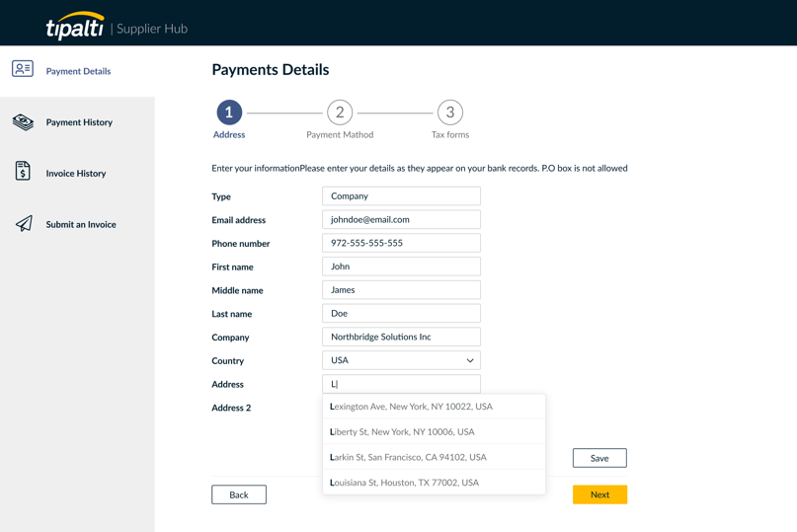Click the Country field label
The width and height of the screenshot is (797, 532).
pos(228,361)
